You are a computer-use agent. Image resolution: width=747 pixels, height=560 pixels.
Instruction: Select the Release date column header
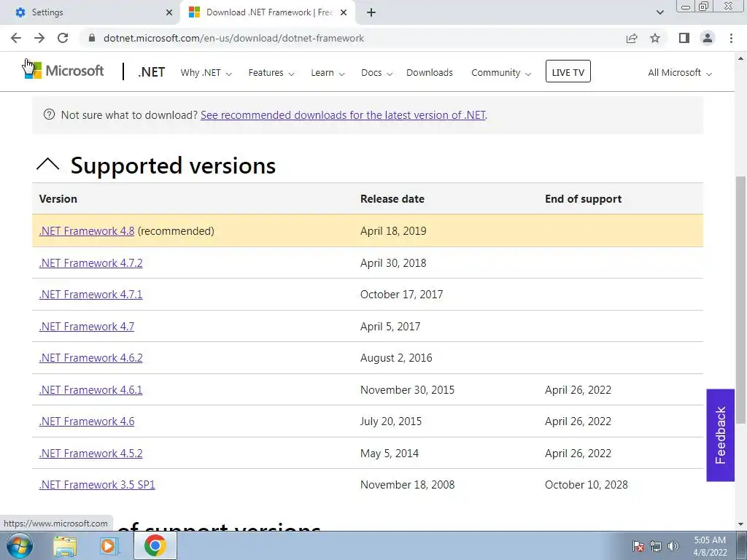pyautogui.click(x=392, y=198)
